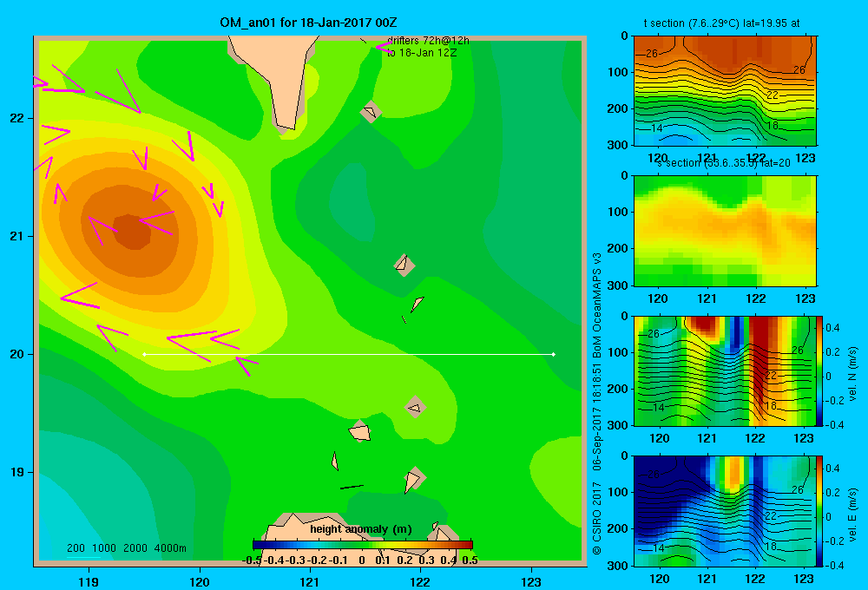
Task: Click the vel. N velocity color bar
Action: (820, 370)
